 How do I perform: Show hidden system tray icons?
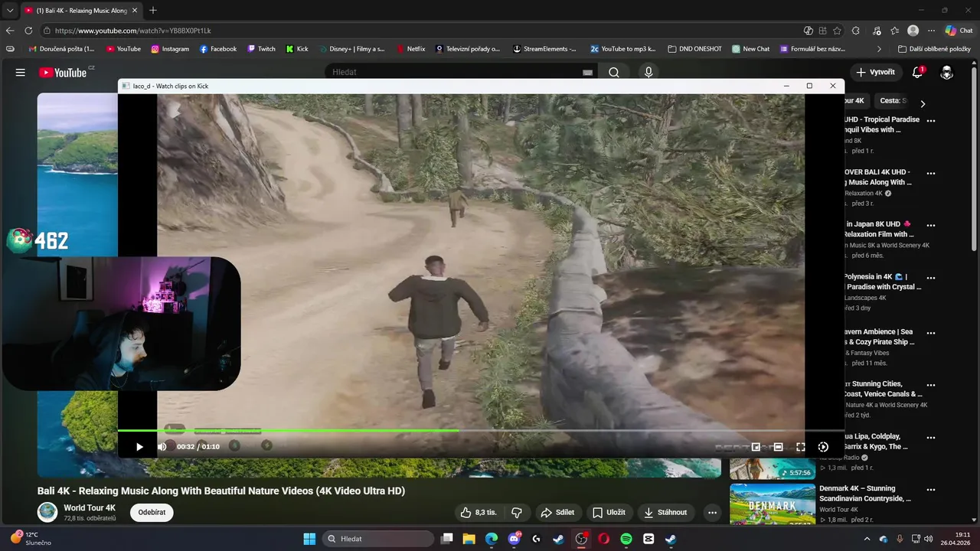(868, 539)
